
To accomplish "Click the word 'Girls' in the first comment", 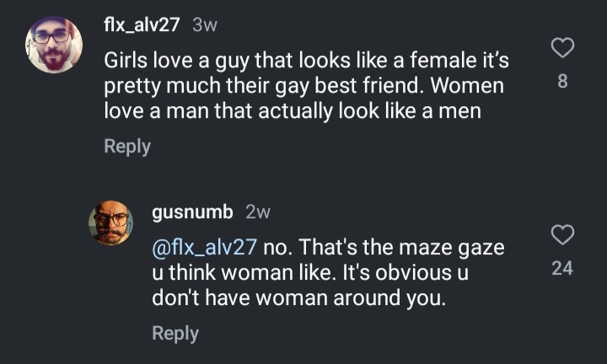I will (126, 62).
